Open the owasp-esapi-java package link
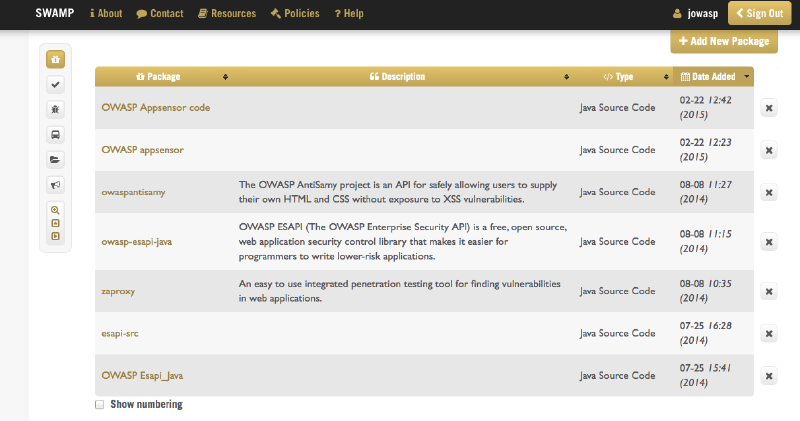Screen dimensions: 800x421 (136, 242)
